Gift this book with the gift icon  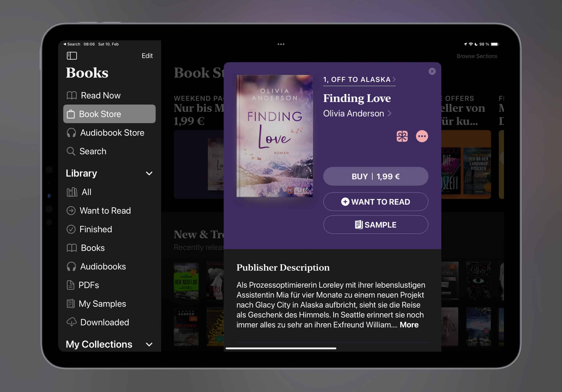tap(402, 136)
